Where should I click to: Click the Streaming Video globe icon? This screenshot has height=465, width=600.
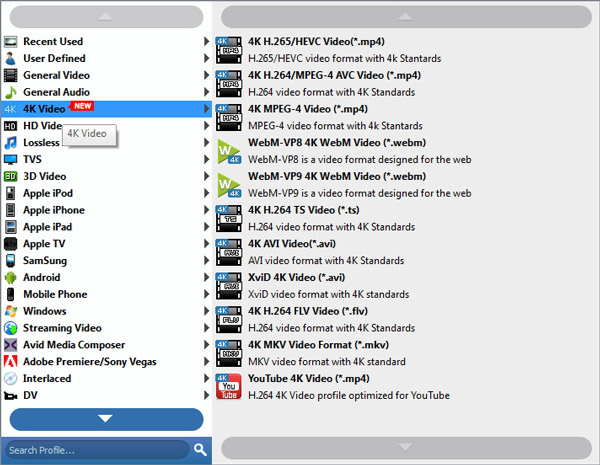(x=10, y=328)
